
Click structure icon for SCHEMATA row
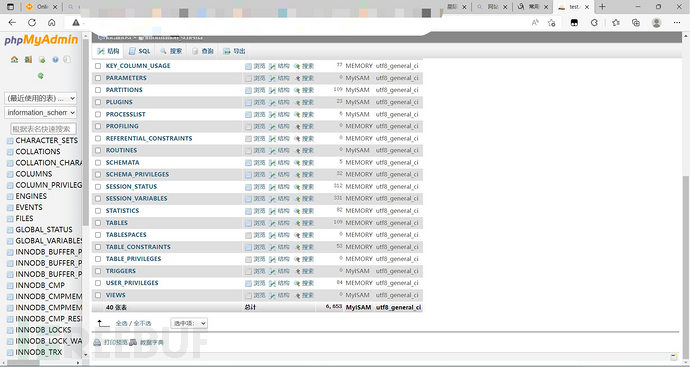point(272,162)
